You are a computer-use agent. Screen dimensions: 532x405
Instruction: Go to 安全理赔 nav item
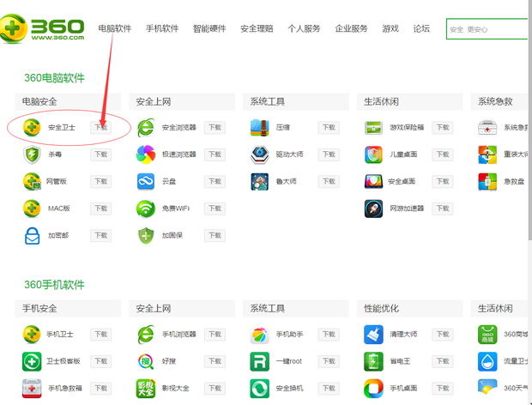coord(257,28)
